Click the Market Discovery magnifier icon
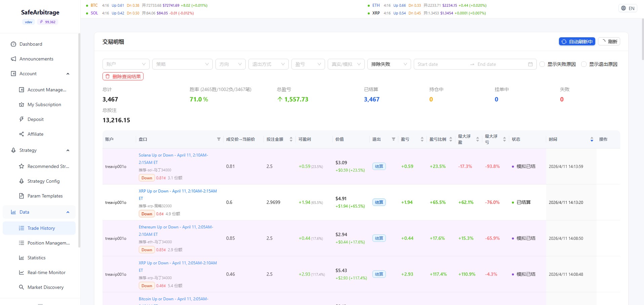The image size is (644, 305). click(x=22, y=287)
